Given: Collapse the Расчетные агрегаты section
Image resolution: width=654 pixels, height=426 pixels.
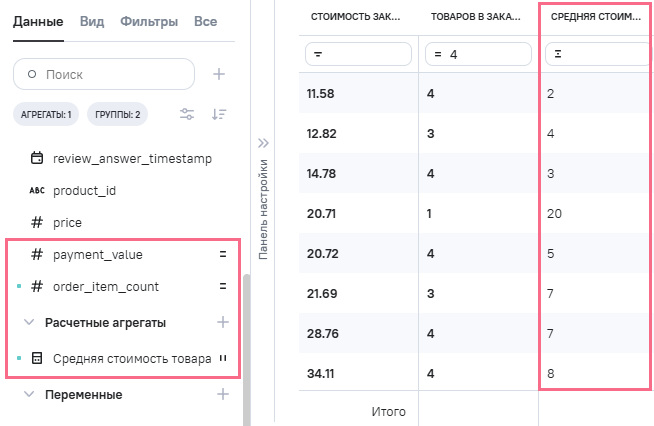Looking at the screenshot, I should coord(29,322).
